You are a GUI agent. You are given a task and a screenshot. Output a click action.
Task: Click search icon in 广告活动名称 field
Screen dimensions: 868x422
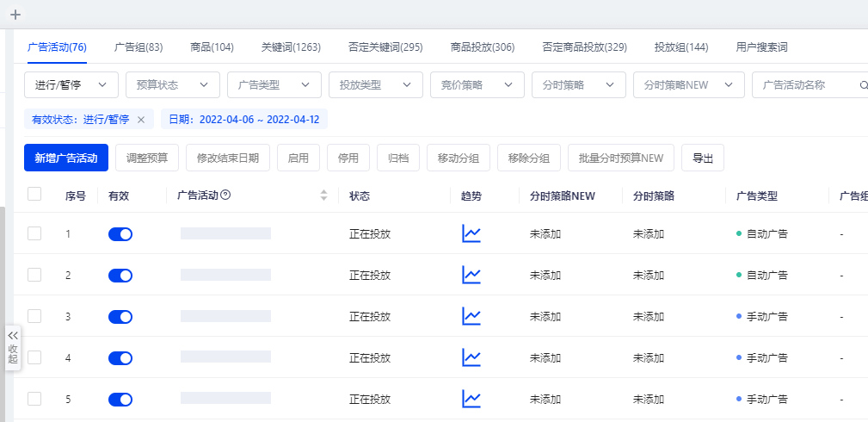tap(863, 85)
